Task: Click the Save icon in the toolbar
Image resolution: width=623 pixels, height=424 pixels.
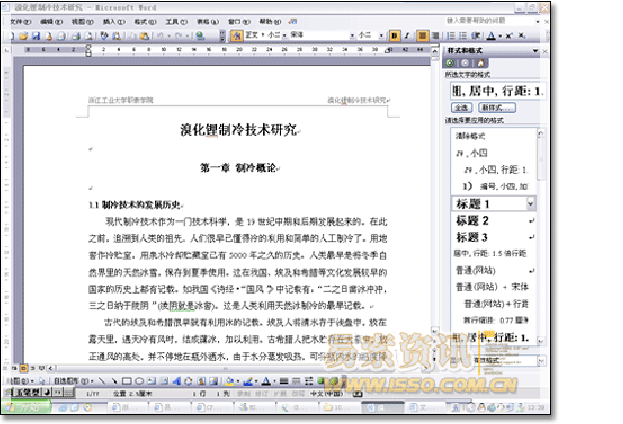Action: pos(36,36)
